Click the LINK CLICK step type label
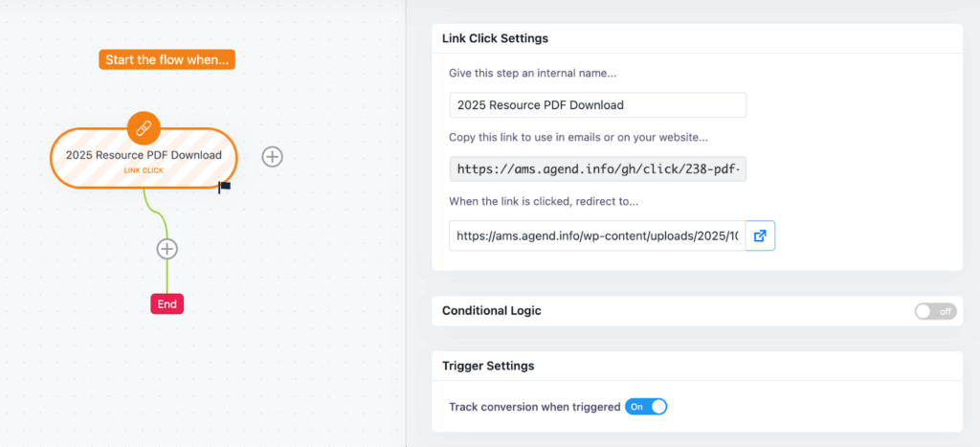This screenshot has width=980, height=447. 144,170
